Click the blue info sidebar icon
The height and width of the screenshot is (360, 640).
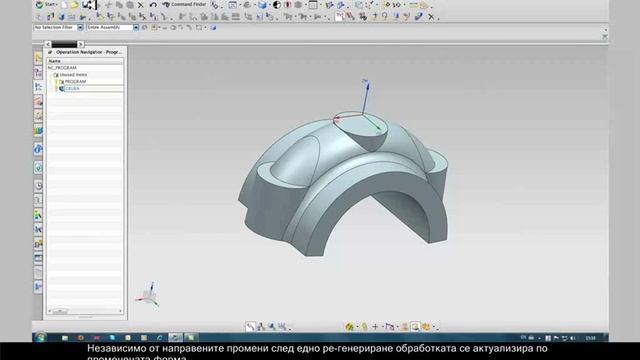(x=38, y=149)
